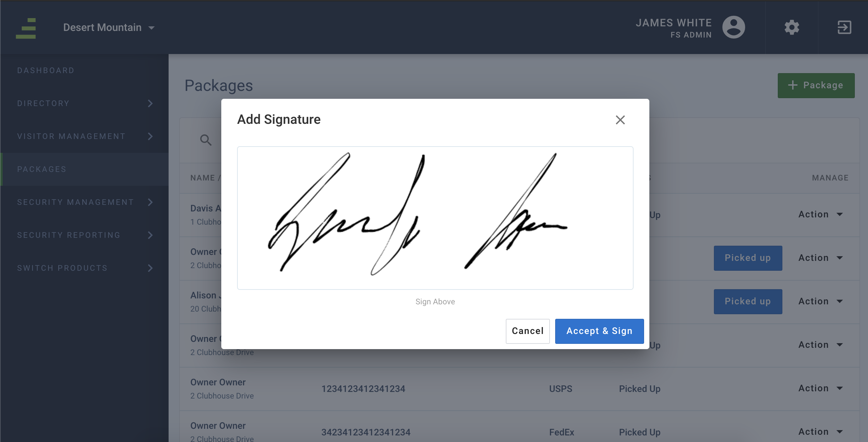Viewport: 868px width, 442px height.
Task: Open the James White user avatar
Action: (733, 27)
